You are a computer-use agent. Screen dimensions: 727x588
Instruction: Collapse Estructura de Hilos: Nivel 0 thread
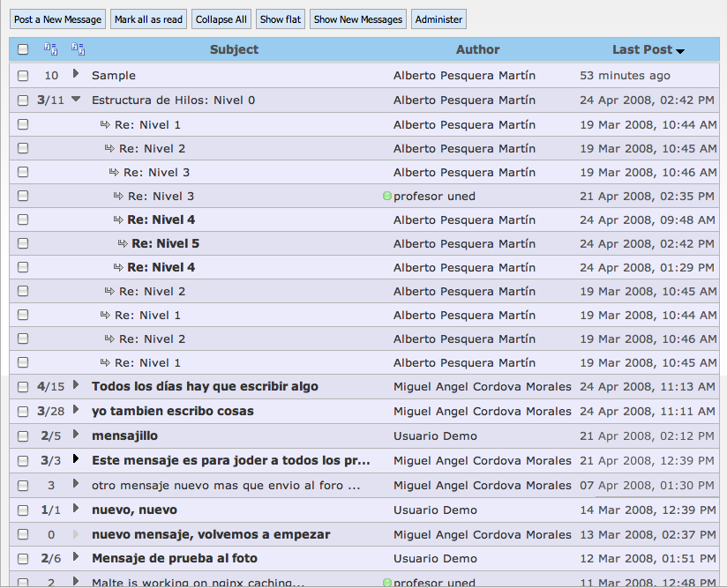pyautogui.click(x=76, y=100)
